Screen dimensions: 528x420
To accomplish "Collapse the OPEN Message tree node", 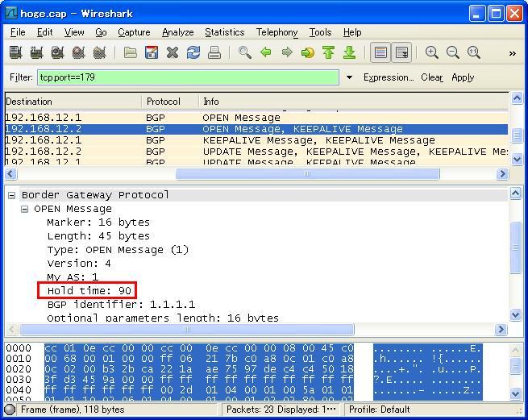I will point(24,209).
